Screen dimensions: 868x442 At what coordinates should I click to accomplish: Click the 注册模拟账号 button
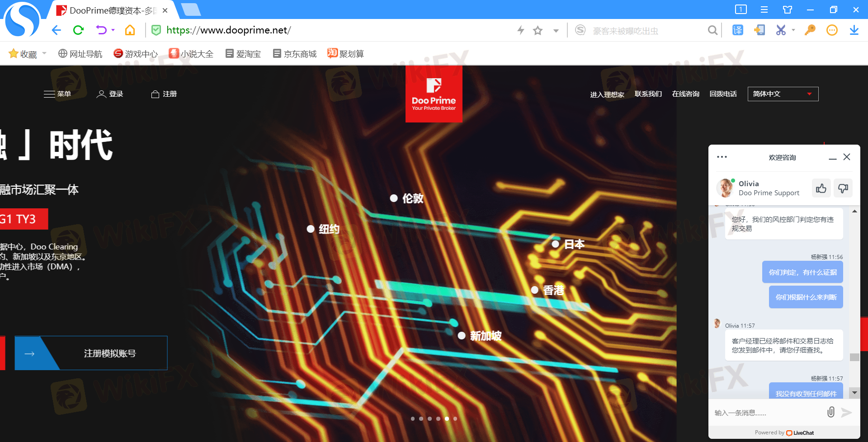109,353
